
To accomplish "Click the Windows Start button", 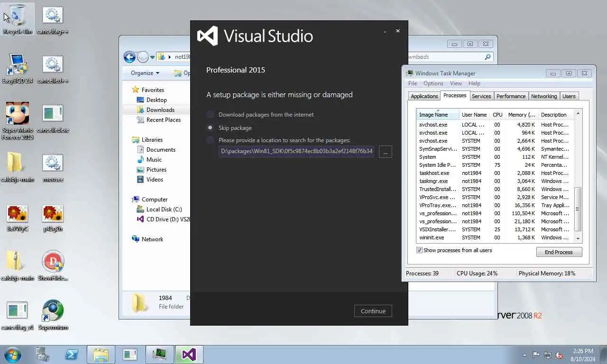I will [13, 355].
